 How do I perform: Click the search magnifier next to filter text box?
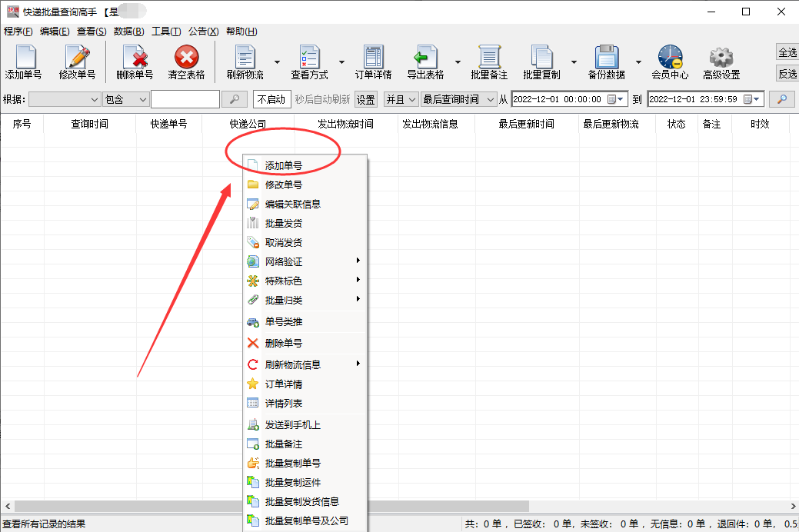(x=235, y=99)
